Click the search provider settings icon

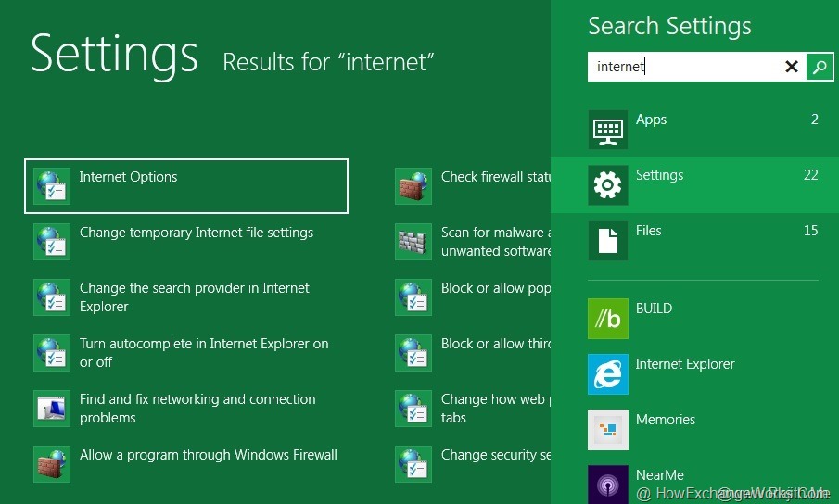[x=52, y=297]
